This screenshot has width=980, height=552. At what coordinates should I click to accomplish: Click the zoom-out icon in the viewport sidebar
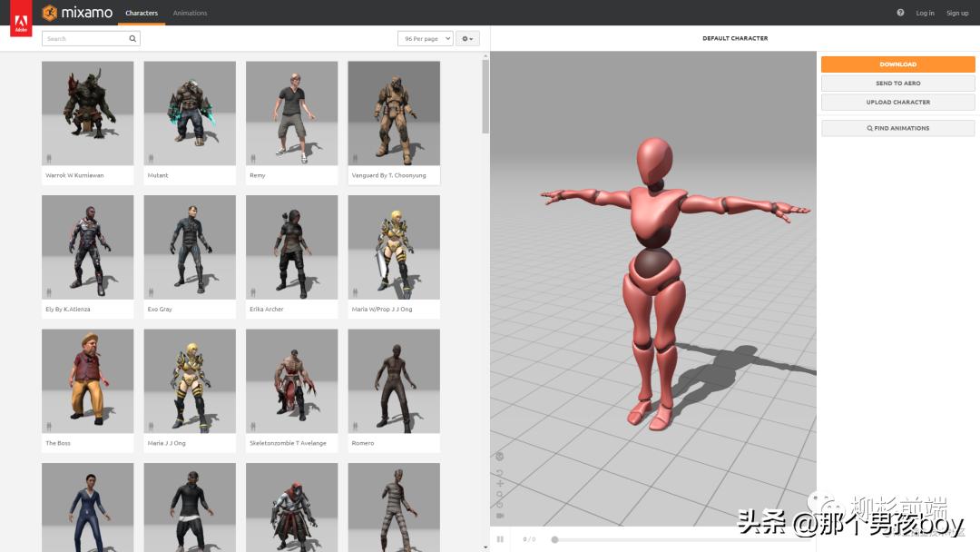tap(500, 494)
